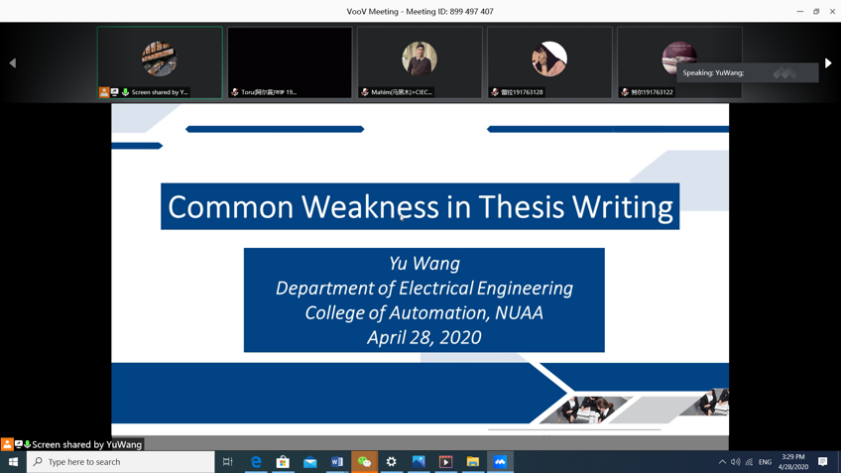Select the Toru participant tile

click(x=289, y=62)
